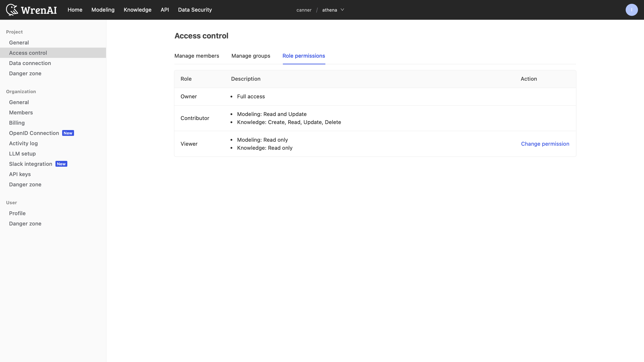Open the Data Security section
644x362 pixels.
tap(195, 10)
